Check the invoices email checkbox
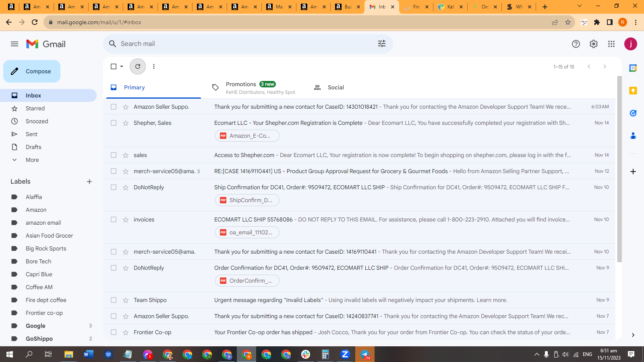The width and height of the screenshot is (644, 362). click(x=114, y=219)
